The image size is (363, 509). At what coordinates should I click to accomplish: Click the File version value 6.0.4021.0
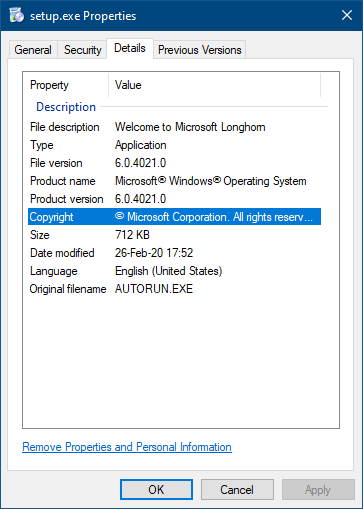[140, 163]
